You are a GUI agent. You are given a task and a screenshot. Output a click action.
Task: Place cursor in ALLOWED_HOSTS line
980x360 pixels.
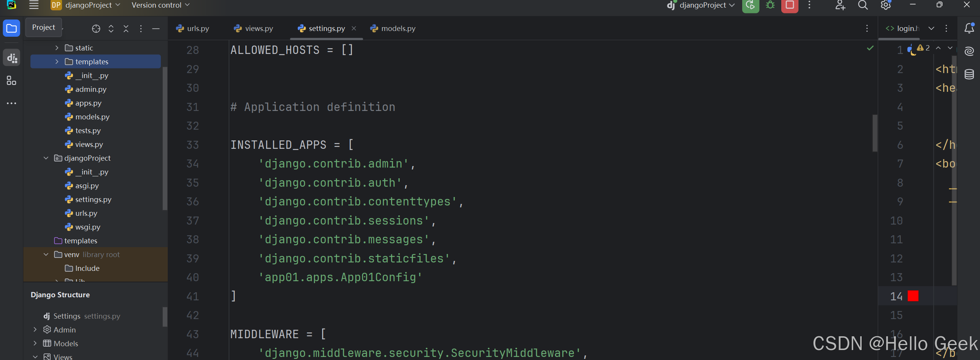coord(292,50)
